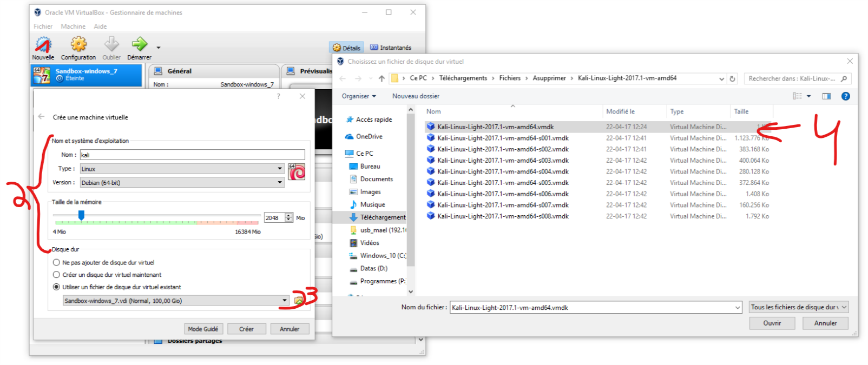Click the Créer button
This screenshot has height=365, width=868.
[246, 329]
